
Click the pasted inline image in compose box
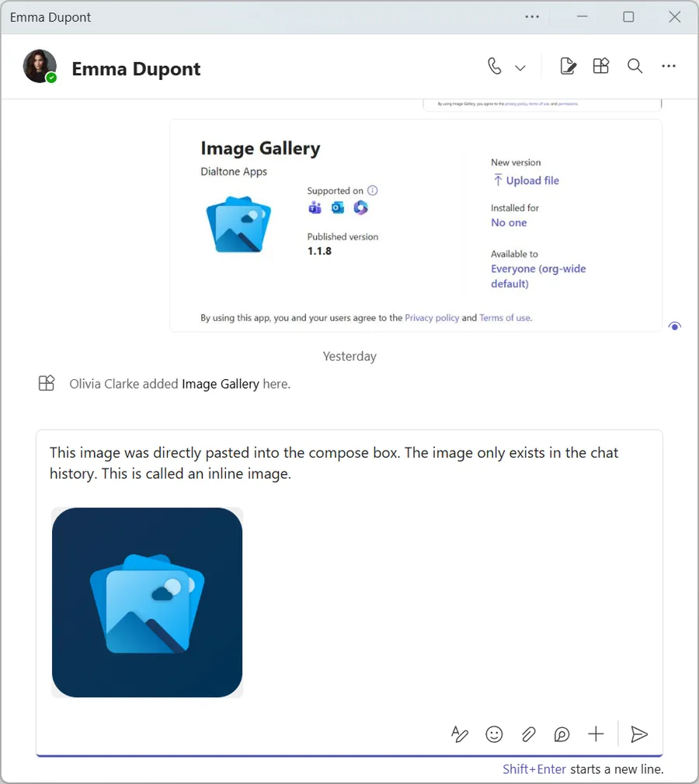(147, 602)
